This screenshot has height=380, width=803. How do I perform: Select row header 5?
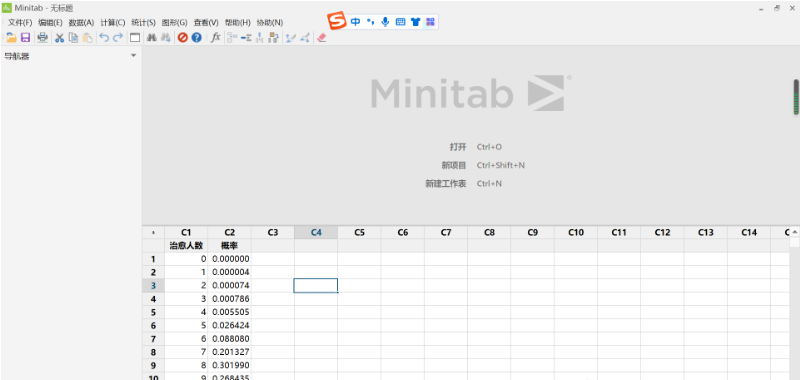click(153, 312)
